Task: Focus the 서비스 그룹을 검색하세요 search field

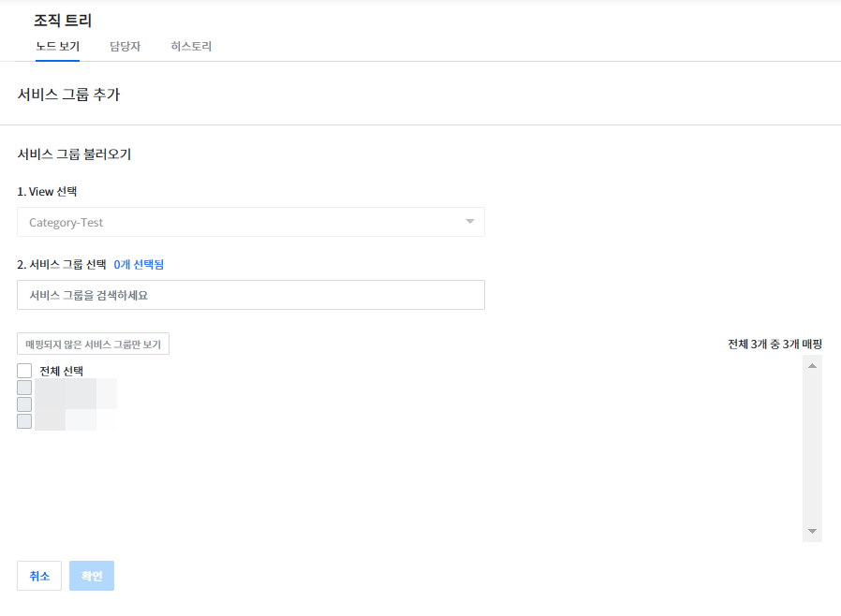Action: tap(250, 295)
